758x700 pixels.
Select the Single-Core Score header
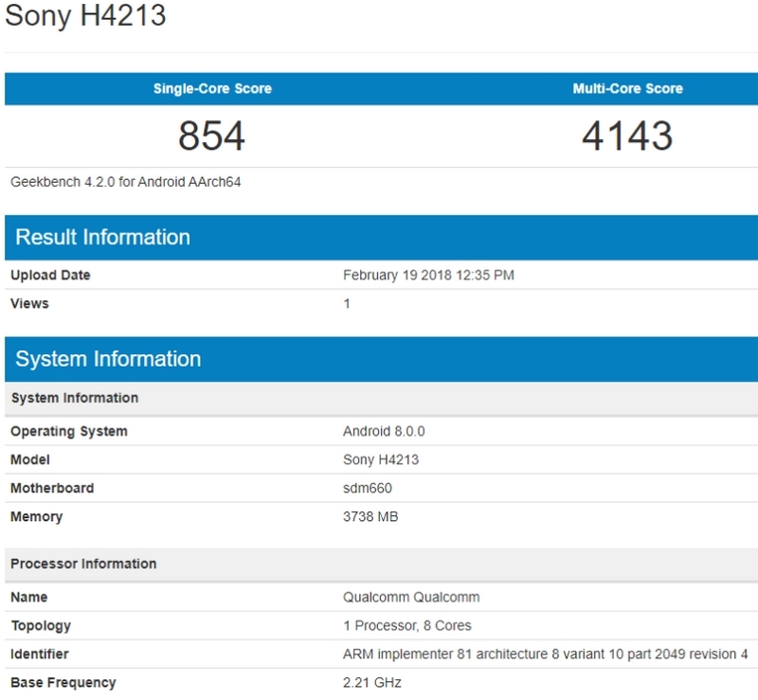coord(210,88)
